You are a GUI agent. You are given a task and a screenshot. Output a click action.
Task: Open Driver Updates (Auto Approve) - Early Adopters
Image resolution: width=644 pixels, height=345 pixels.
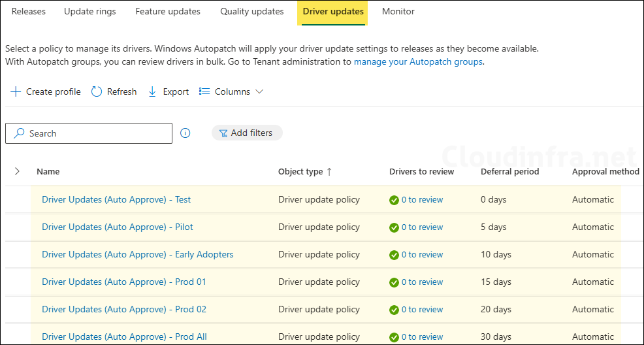point(137,254)
